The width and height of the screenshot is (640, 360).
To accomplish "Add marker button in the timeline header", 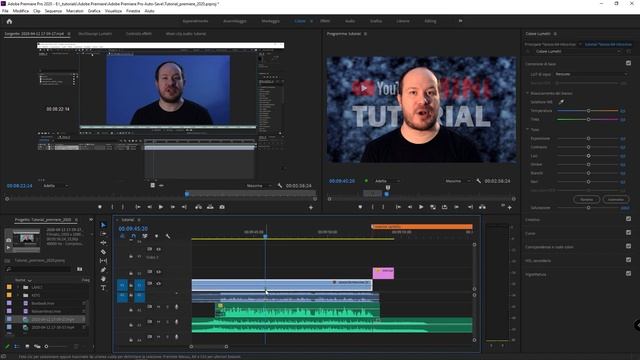I will [156, 236].
